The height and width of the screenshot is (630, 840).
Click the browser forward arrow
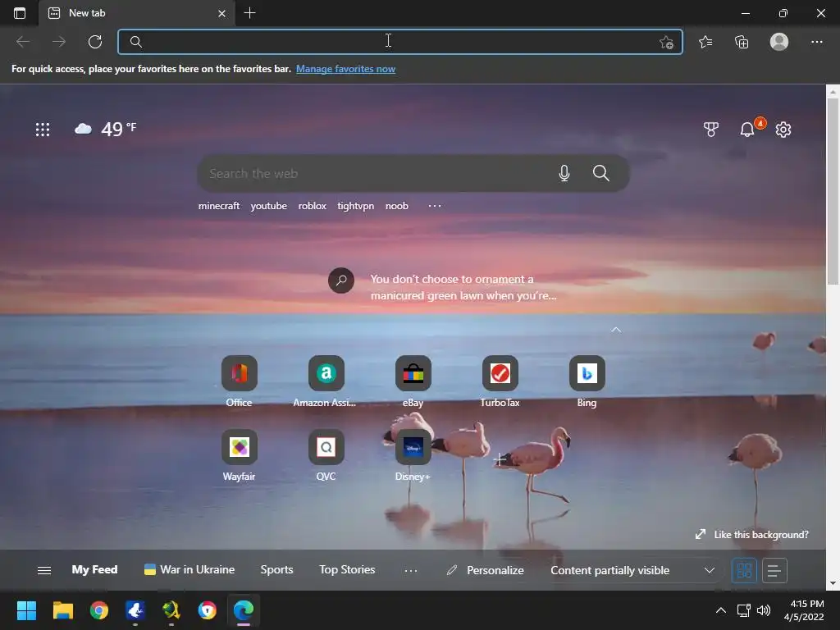point(59,42)
